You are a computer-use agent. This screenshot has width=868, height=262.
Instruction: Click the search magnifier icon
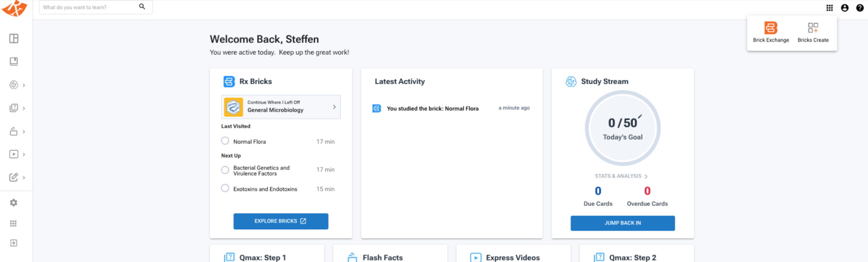142,7
